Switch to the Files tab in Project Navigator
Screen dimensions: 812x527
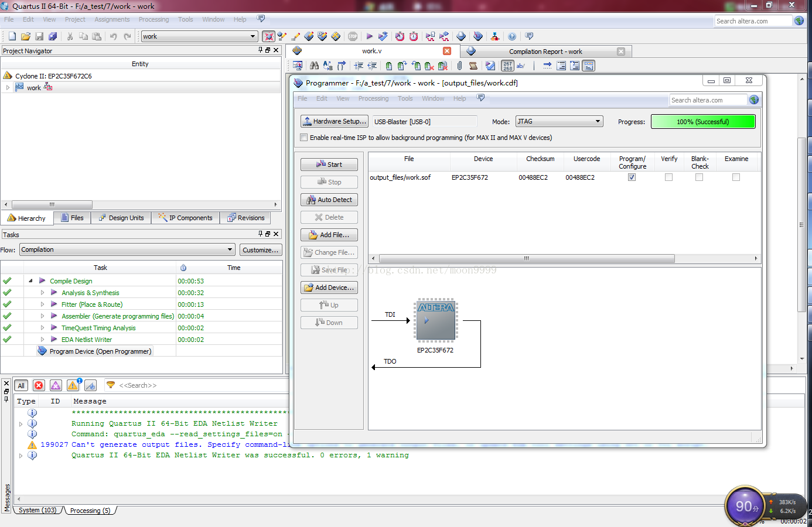(73, 218)
